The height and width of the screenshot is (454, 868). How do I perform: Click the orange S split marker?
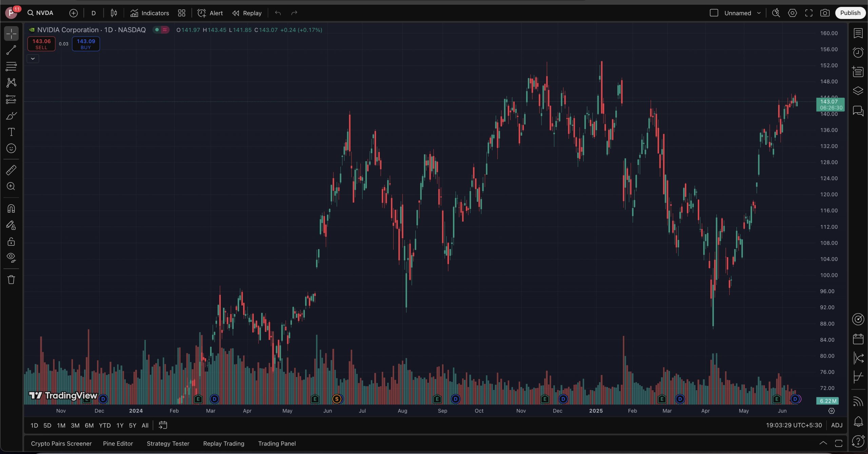pos(337,399)
